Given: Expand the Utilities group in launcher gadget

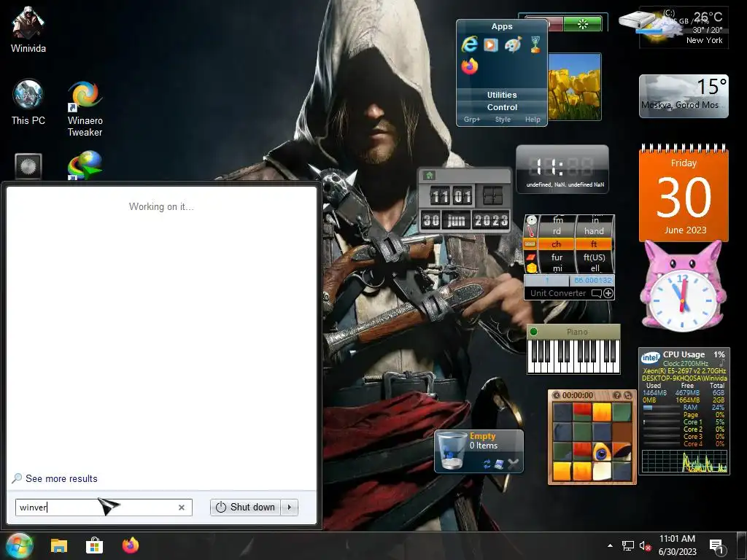Looking at the screenshot, I should click(x=502, y=95).
